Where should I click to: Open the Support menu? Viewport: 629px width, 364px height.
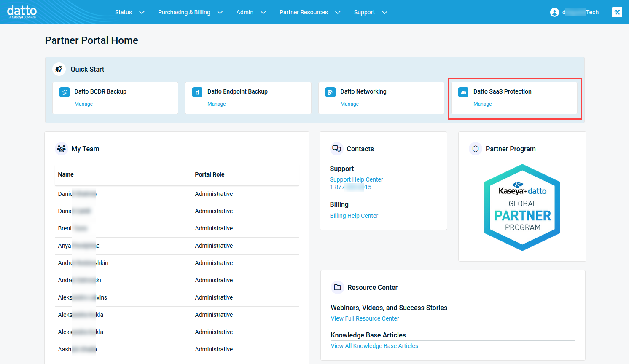tap(364, 12)
